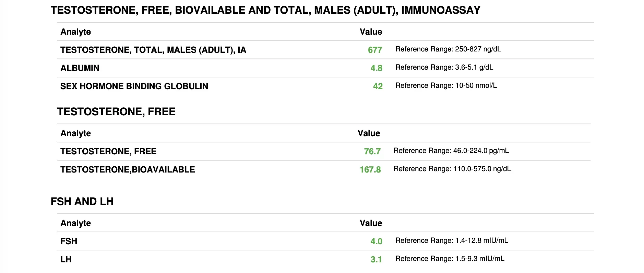Click the LH analyte row label
The width and height of the screenshot is (644, 273).
(66, 260)
